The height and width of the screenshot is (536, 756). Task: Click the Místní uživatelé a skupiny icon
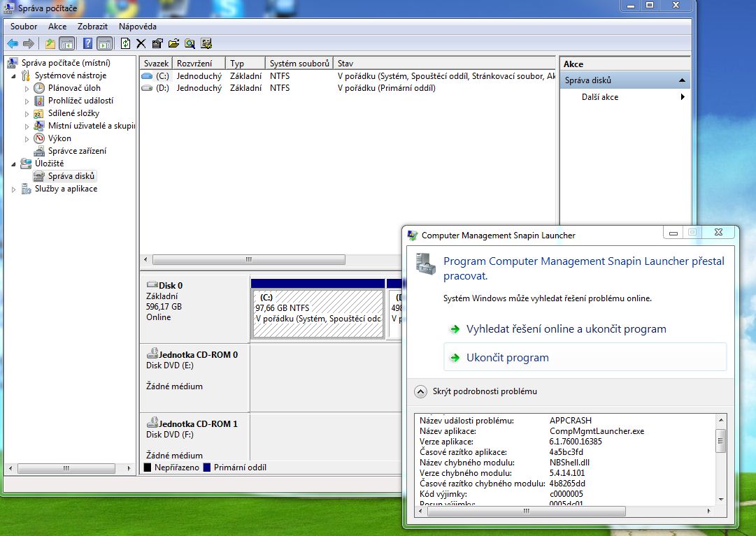[39, 126]
